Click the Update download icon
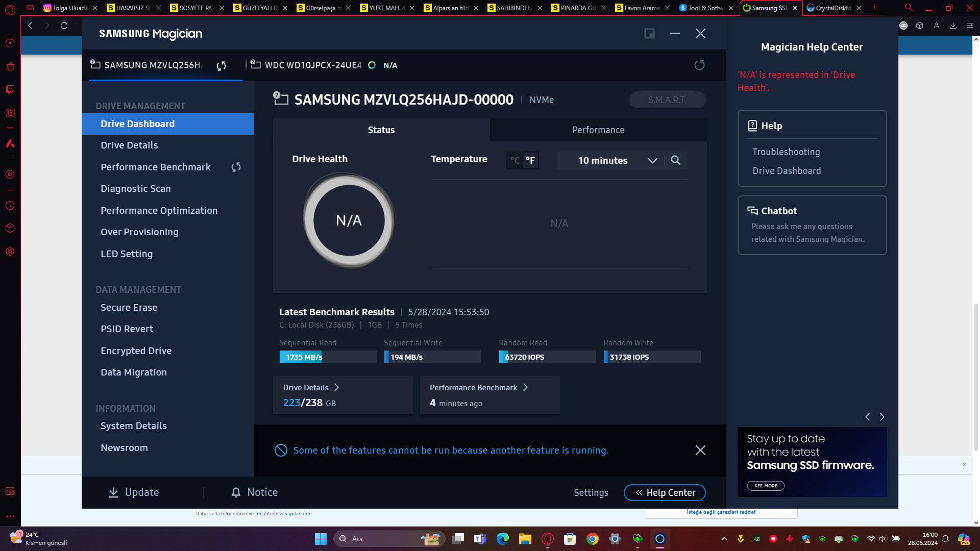 tap(113, 492)
